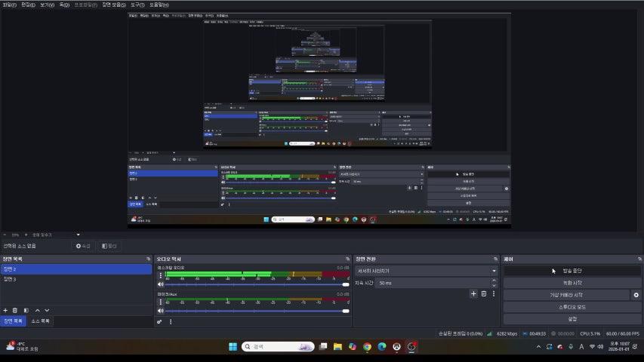Mute the desktop audio speaker icon
644x362 pixels.
tap(160, 284)
